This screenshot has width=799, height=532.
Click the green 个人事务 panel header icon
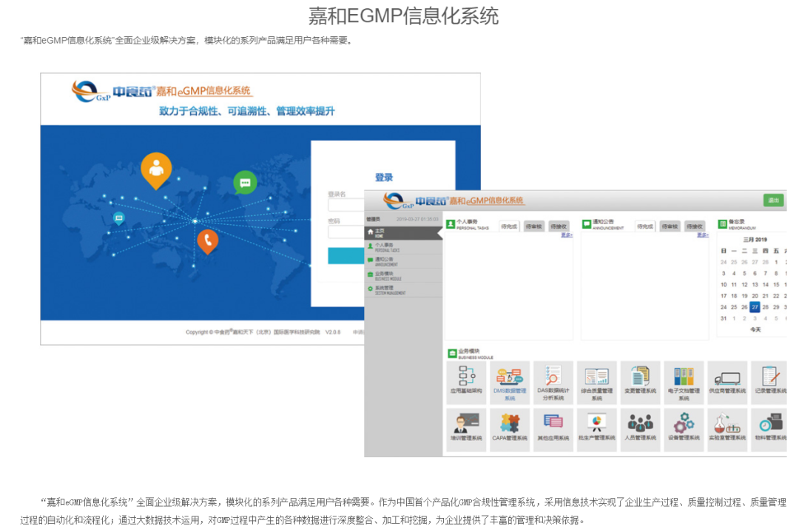click(x=451, y=224)
